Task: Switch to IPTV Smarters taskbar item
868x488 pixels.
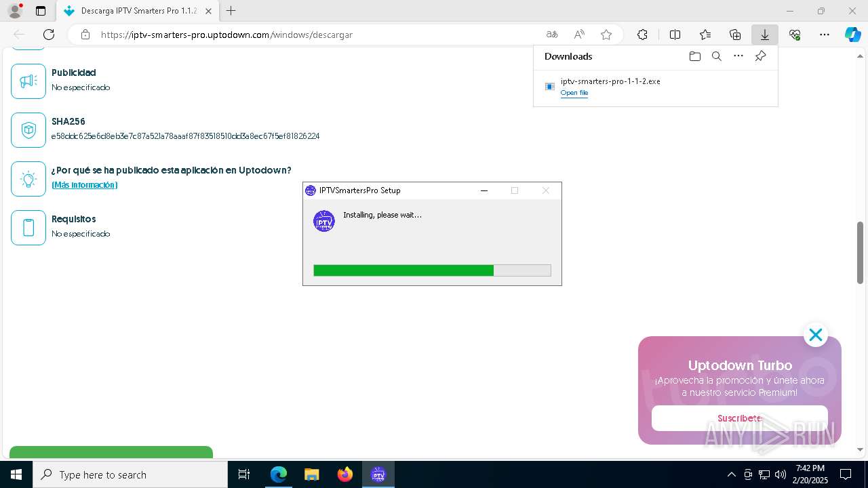Action: [378, 474]
